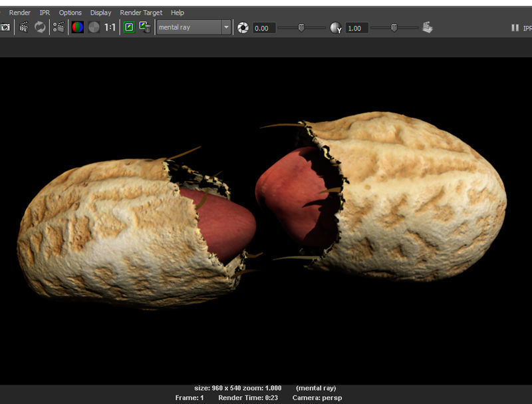The image size is (532, 404).
Task: Click the render region clapperboard icon
Action: [24, 27]
